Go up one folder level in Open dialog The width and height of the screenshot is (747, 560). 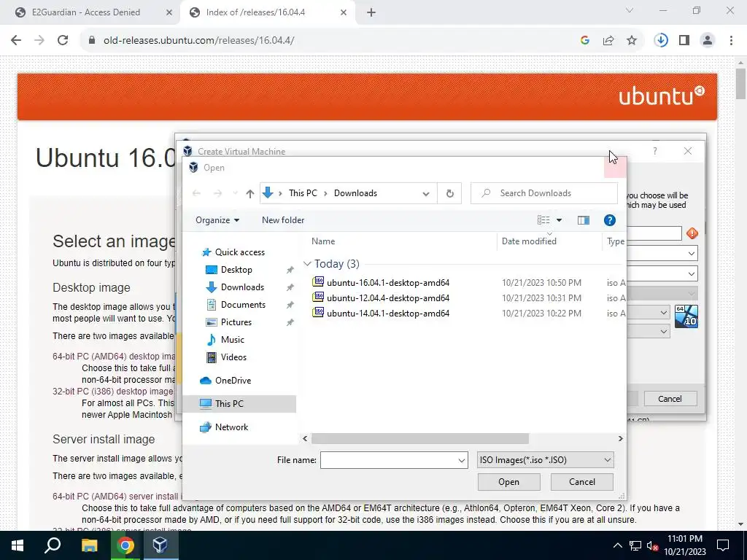point(249,193)
